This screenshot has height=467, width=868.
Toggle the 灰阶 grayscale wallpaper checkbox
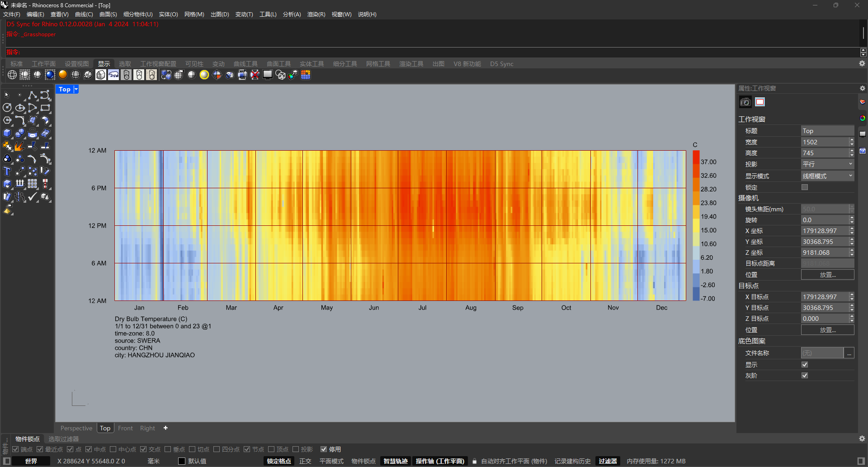tap(805, 376)
